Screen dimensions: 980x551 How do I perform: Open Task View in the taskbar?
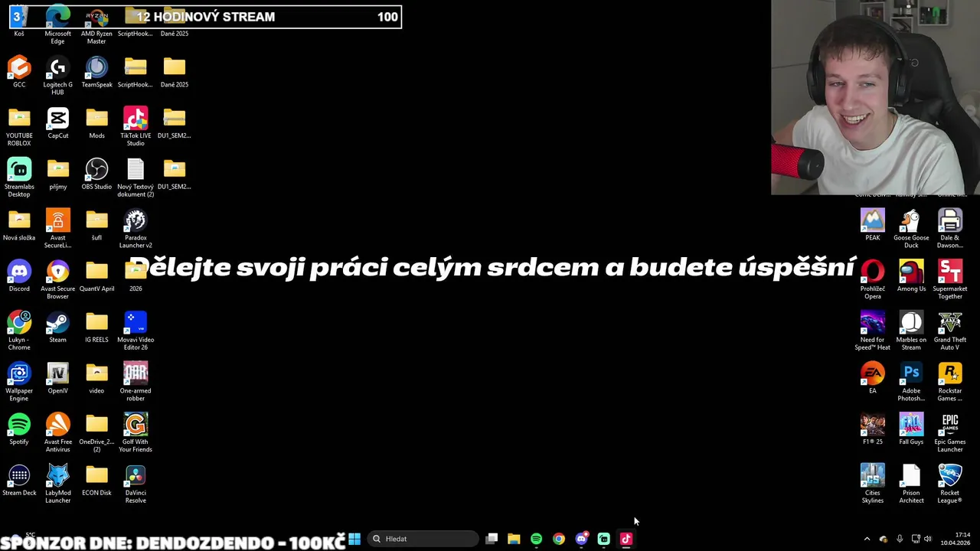coord(492,539)
